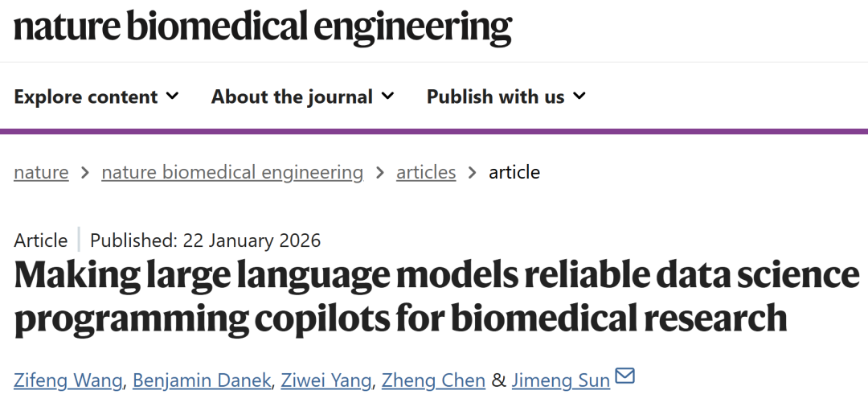
Task: Click the Zheng Chen author link
Action: [435, 380]
